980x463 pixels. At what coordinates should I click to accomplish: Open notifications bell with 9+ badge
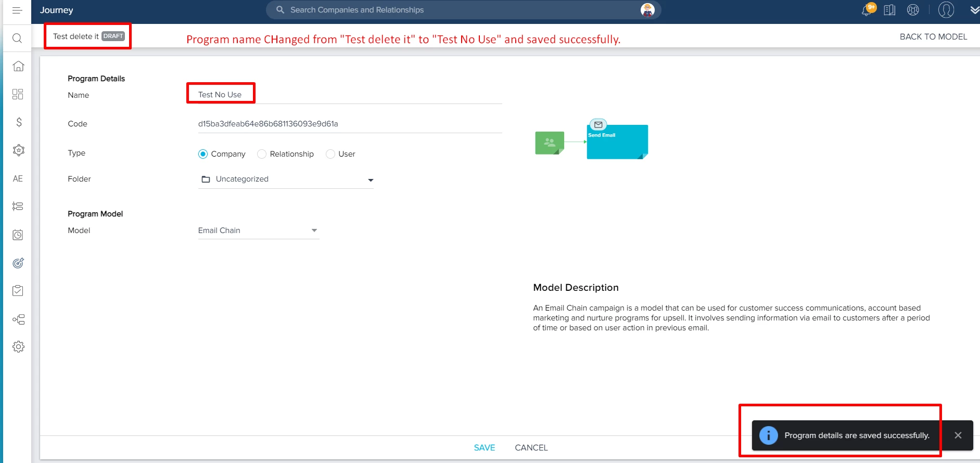coord(868,9)
